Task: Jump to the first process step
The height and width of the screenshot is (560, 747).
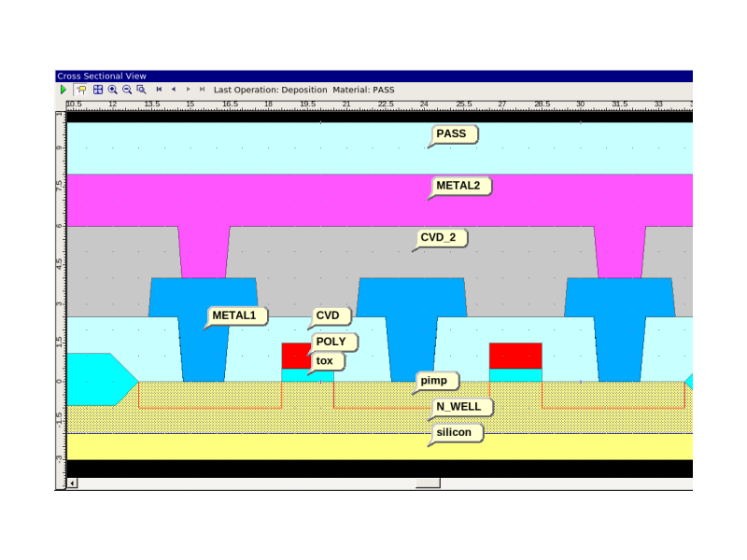Action: click(x=159, y=90)
